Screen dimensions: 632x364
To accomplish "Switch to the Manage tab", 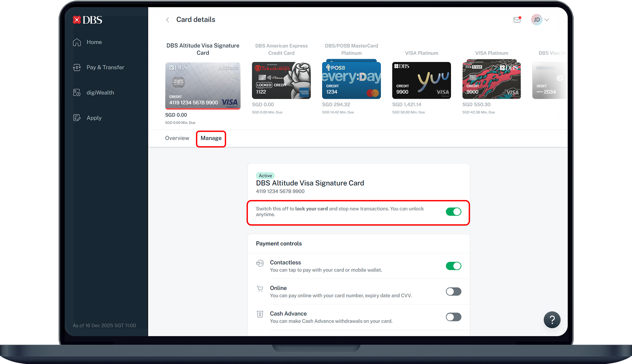I will click(x=211, y=138).
